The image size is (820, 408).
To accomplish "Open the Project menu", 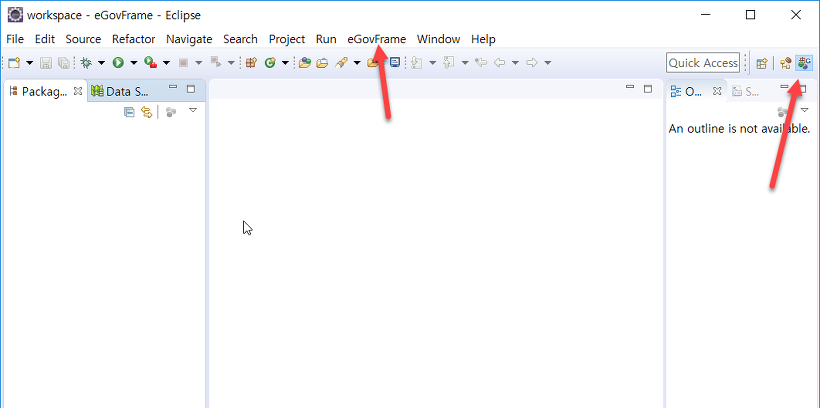I will pyautogui.click(x=287, y=39).
